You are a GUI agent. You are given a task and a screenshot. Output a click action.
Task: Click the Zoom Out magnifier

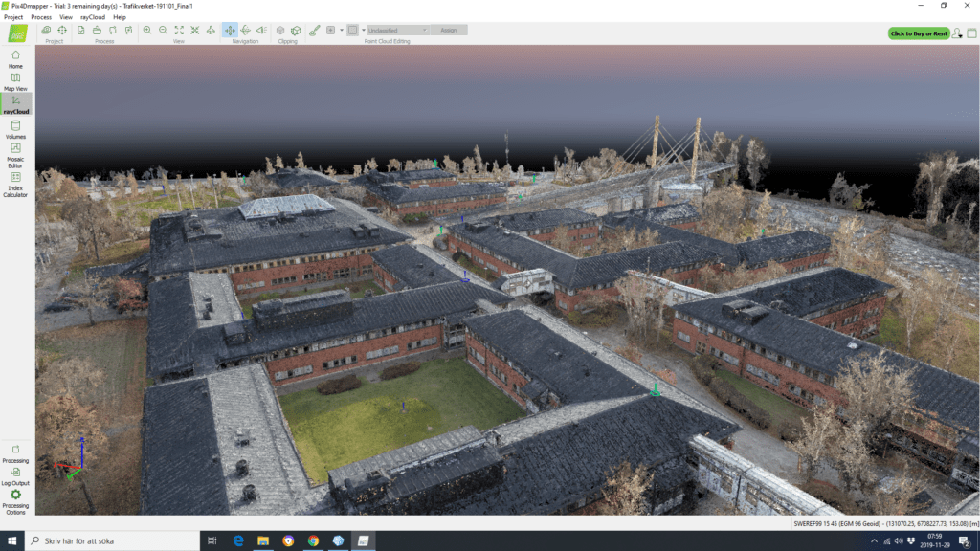(163, 30)
